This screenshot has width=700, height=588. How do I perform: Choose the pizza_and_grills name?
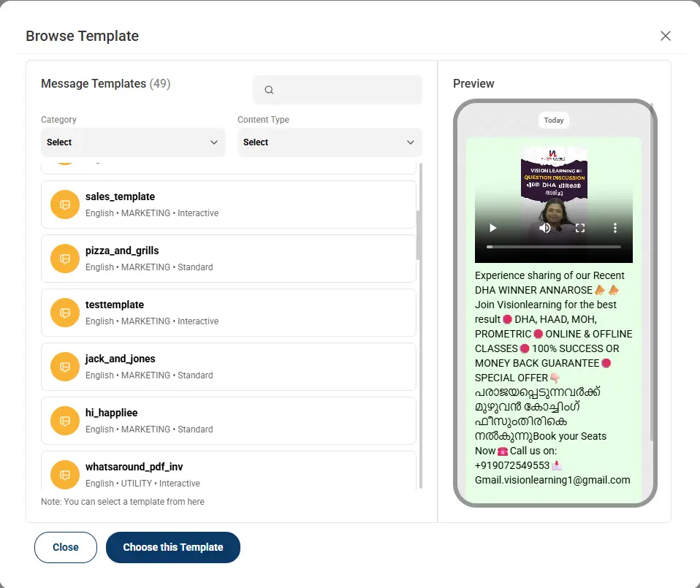(x=122, y=251)
